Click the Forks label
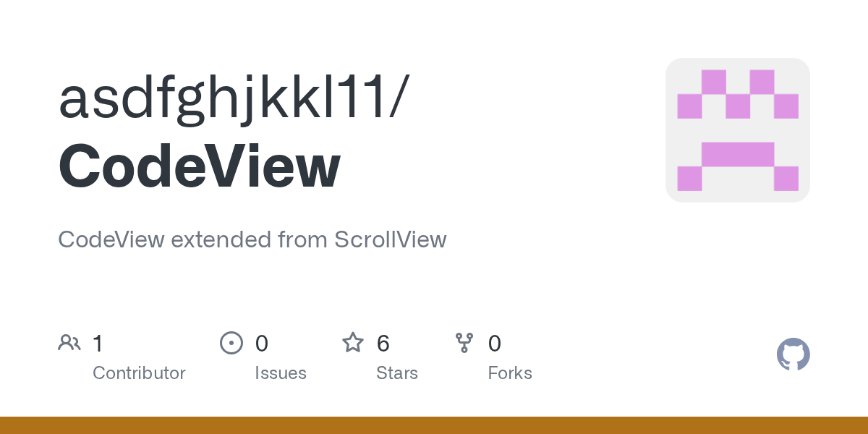The height and width of the screenshot is (434, 868). point(510,373)
